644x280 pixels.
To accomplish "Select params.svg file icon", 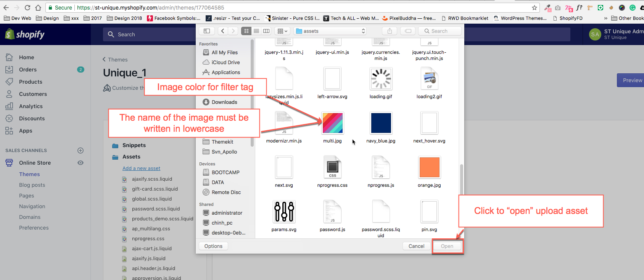I will pos(284,212).
